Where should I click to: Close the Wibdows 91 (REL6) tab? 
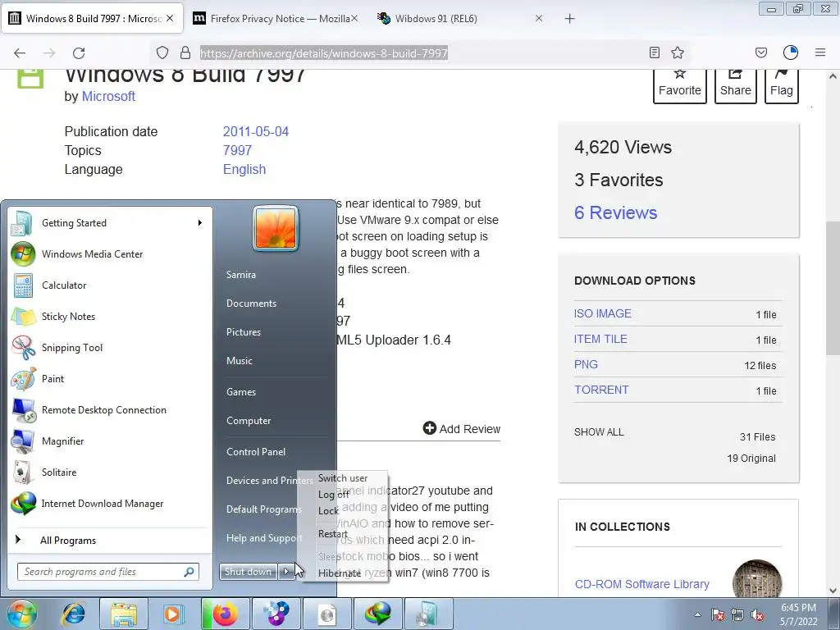coord(539,18)
